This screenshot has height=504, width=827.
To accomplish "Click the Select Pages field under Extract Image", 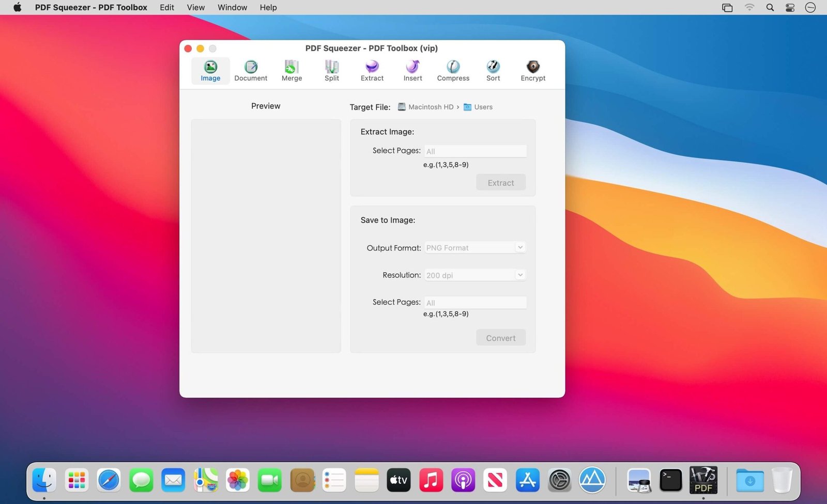I will 474,151.
